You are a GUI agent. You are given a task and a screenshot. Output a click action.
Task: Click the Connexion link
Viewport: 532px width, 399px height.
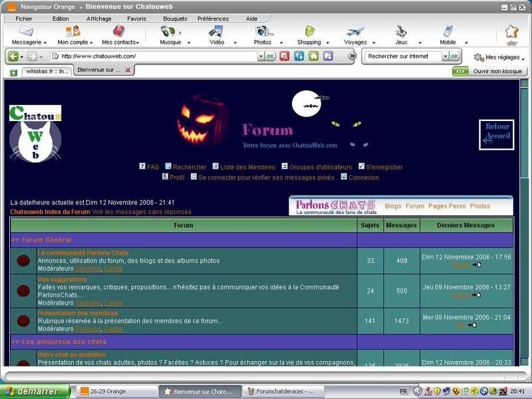click(364, 178)
